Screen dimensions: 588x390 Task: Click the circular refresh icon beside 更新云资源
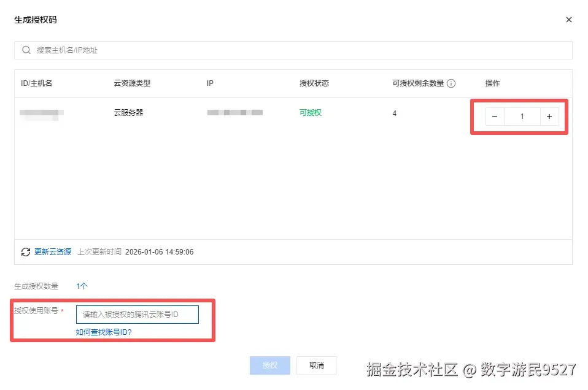(x=26, y=251)
